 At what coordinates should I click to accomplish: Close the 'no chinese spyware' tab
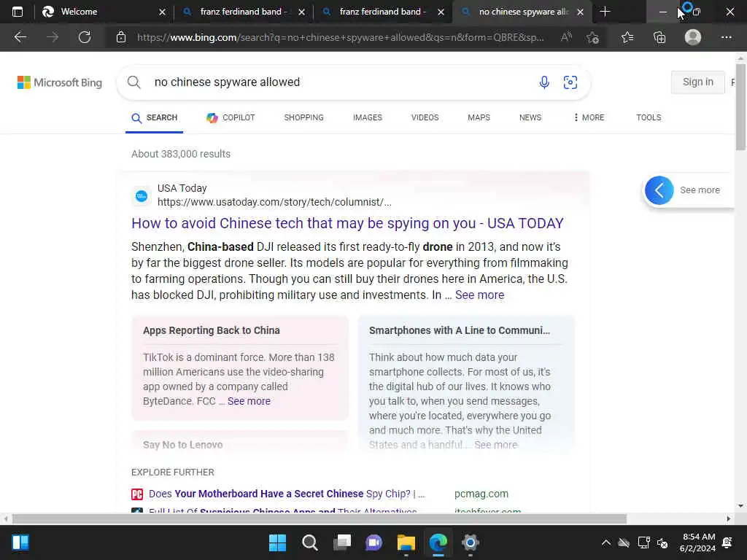click(580, 12)
